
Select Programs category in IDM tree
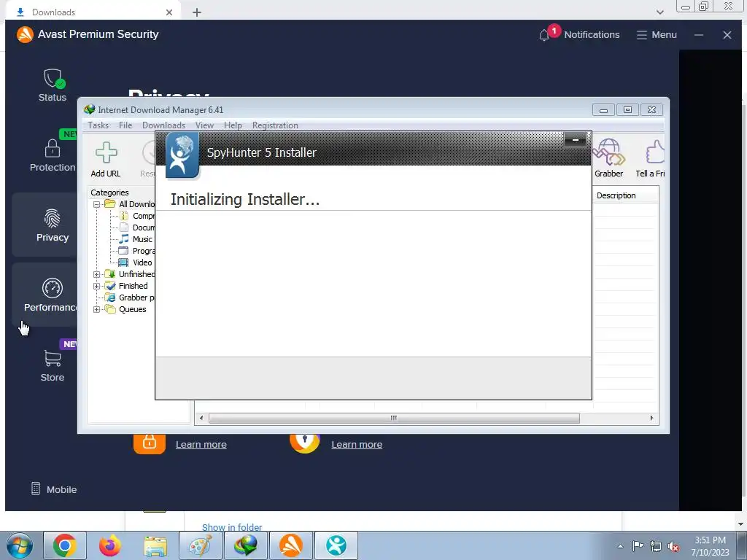(136, 251)
